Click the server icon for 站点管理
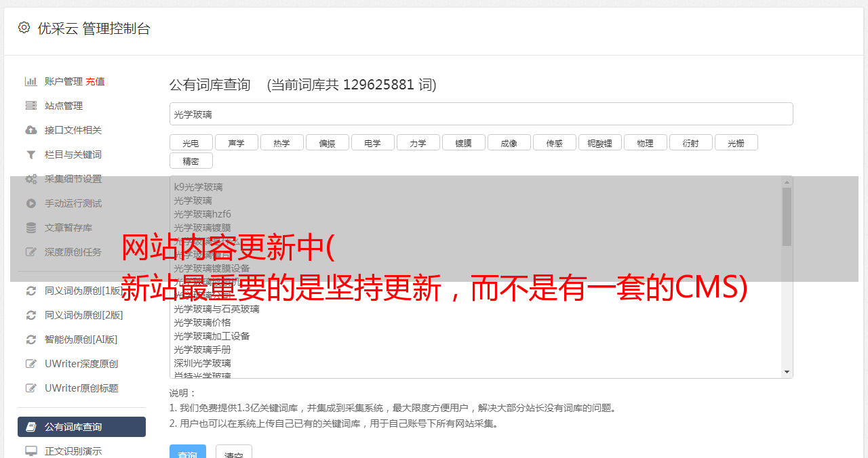Image resolution: width=868 pixels, height=458 pixels. point(31,106)
